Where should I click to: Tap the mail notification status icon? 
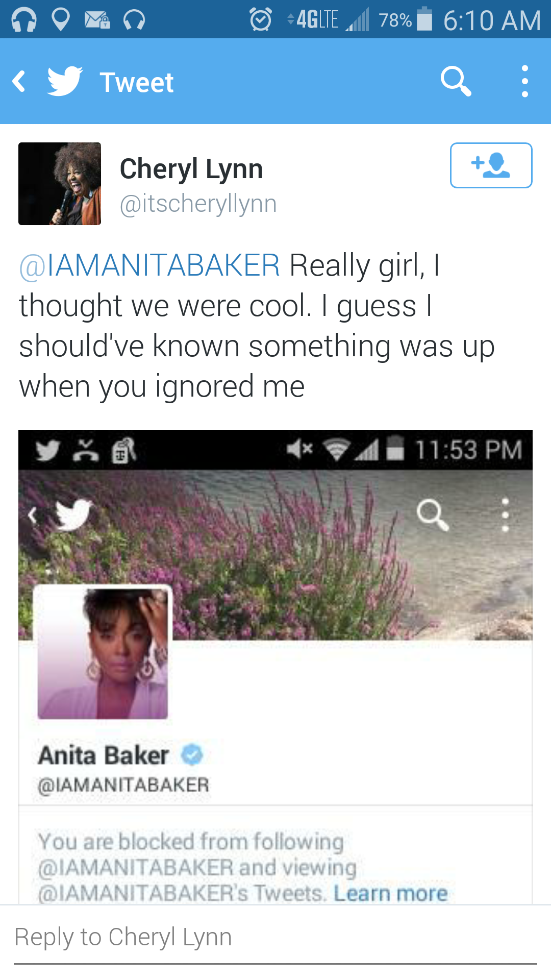tap(97, 20)
